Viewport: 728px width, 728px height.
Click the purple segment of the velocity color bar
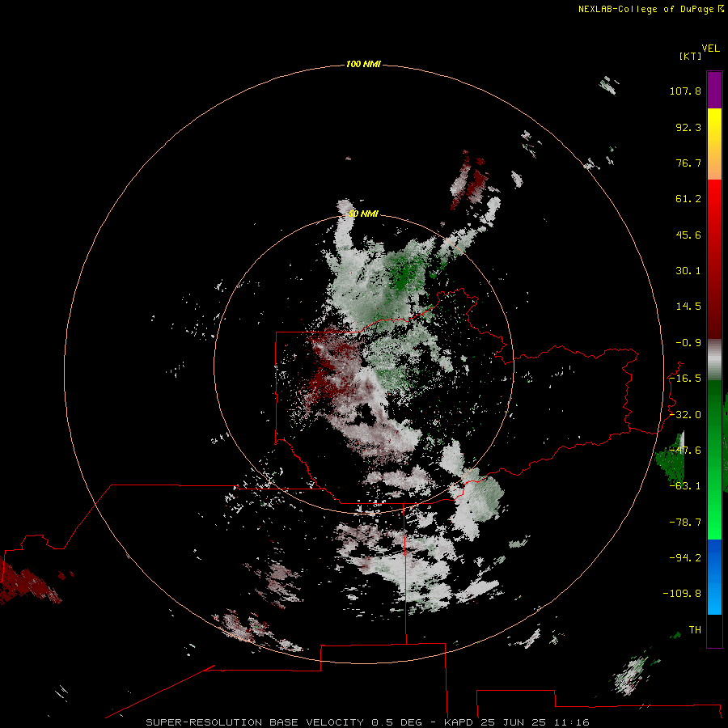pyautogui.click(x=714, y=90)
